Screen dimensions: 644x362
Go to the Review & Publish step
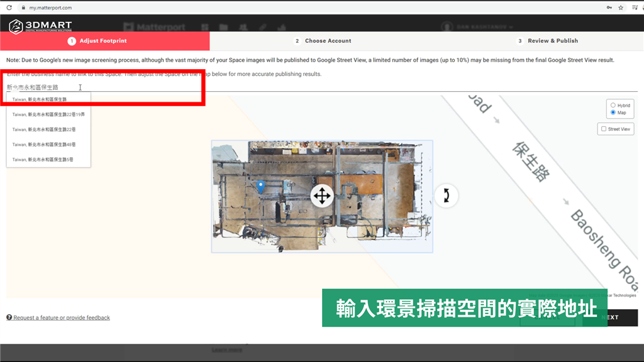tap(548, 41)
